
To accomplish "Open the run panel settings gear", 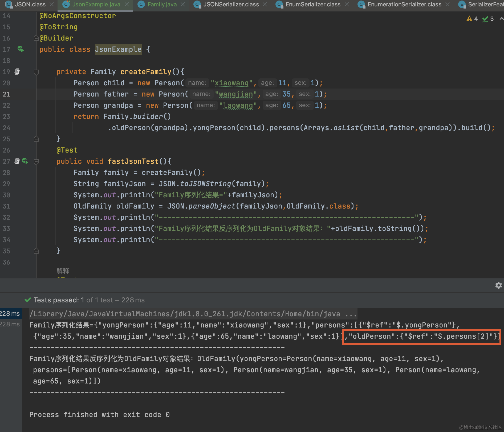I will point(498,285).
